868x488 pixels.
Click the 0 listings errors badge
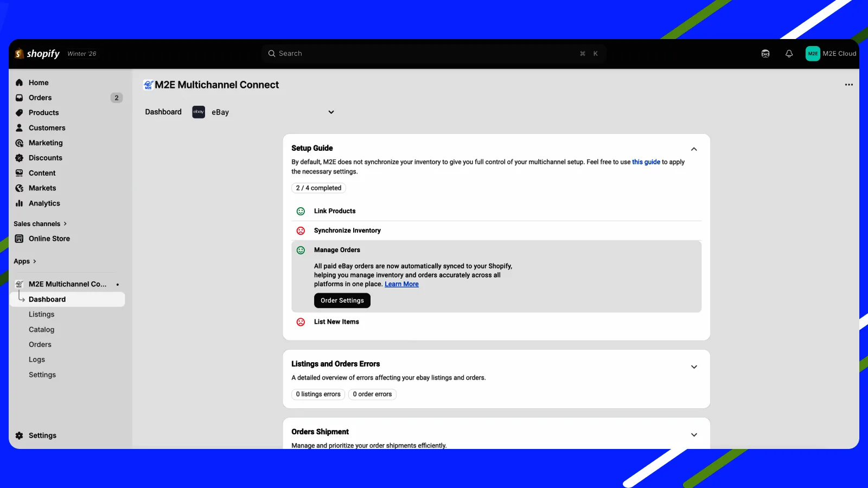click(318, 394)
